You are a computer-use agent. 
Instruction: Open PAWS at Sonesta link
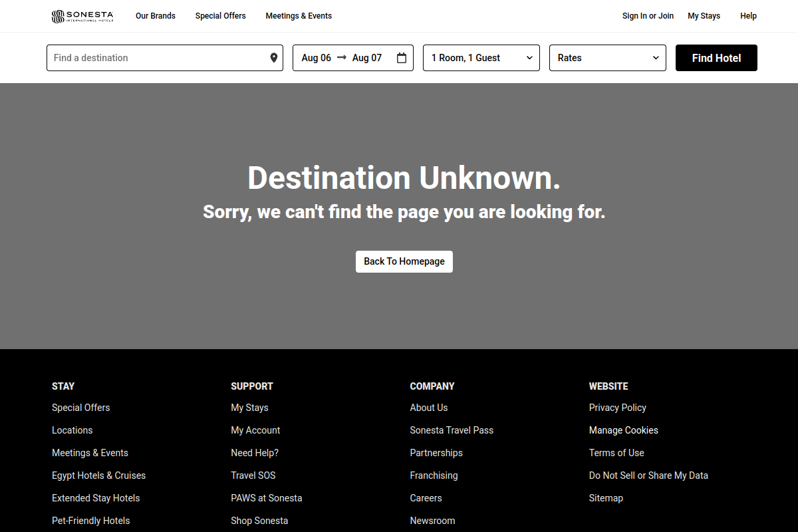tap(267, 498)
